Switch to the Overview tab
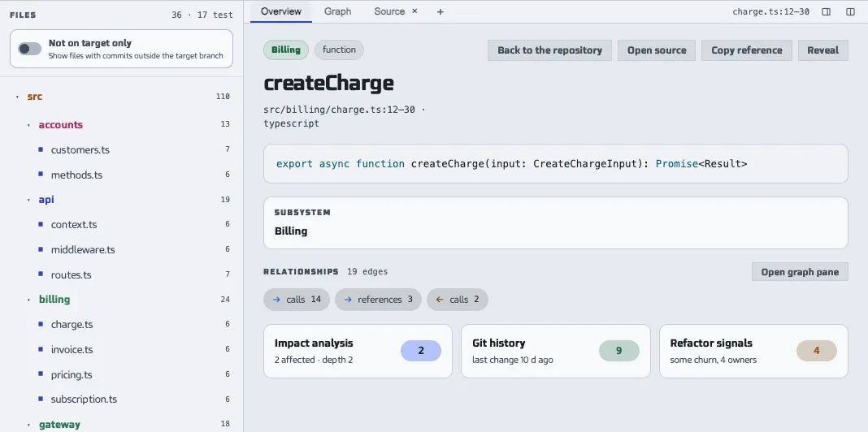Screen dimensions: 868x432 pyautogui.click(x=281, y=11)
